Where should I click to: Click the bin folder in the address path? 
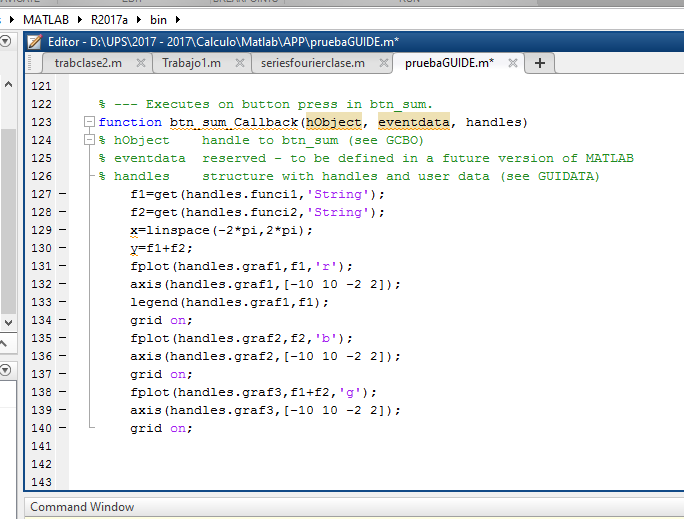click(x=158, y=19)
